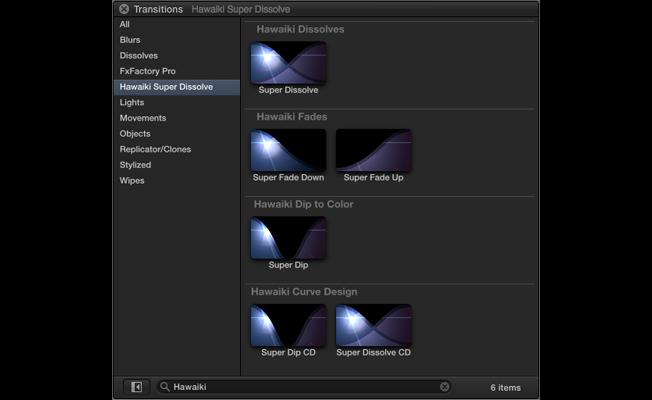Pick the Super Fade Up thumbnail
Image resolution: width=652 pixels, height=400 pixels.
point(374,150)
